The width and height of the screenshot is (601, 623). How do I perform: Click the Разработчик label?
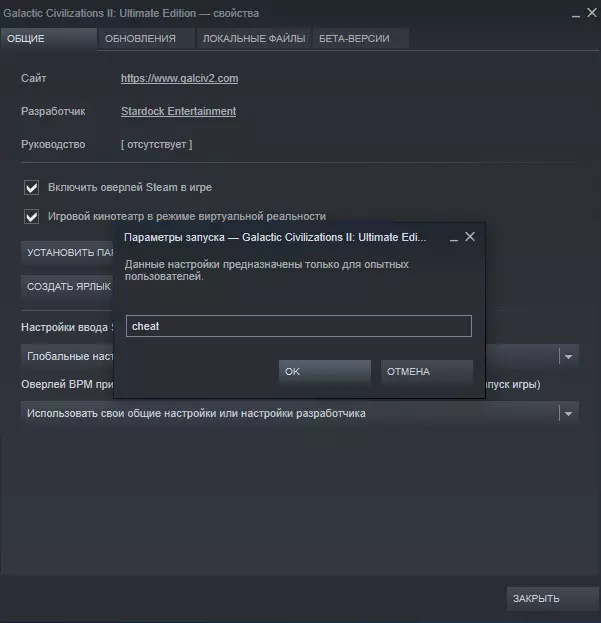(53, 111)
